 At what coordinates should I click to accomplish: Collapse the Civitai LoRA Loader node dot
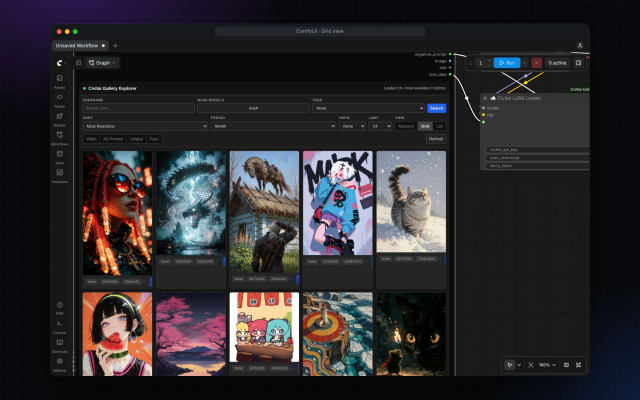coord(485,98)
